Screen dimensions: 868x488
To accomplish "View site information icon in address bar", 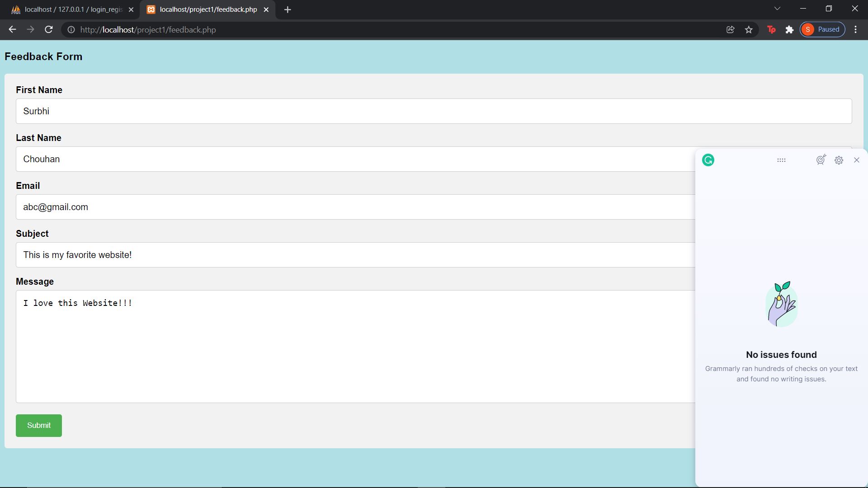I will click(x=71, y=29).
